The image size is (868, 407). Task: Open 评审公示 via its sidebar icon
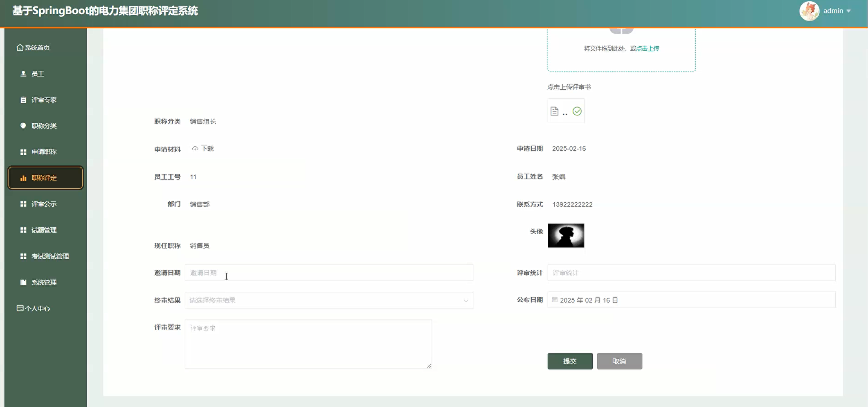click(23, 203)
